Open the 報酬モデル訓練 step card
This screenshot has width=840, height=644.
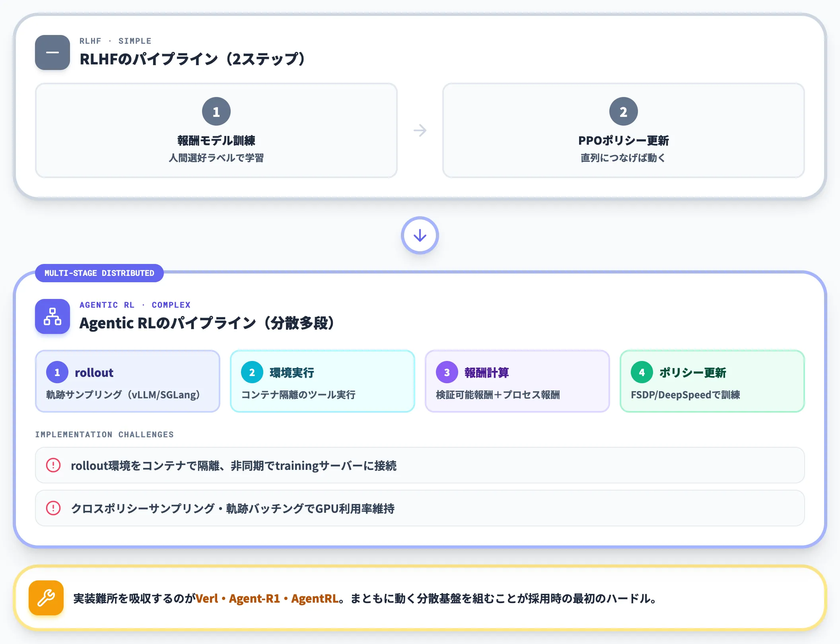pyautogui.click(x=216, y=130)
